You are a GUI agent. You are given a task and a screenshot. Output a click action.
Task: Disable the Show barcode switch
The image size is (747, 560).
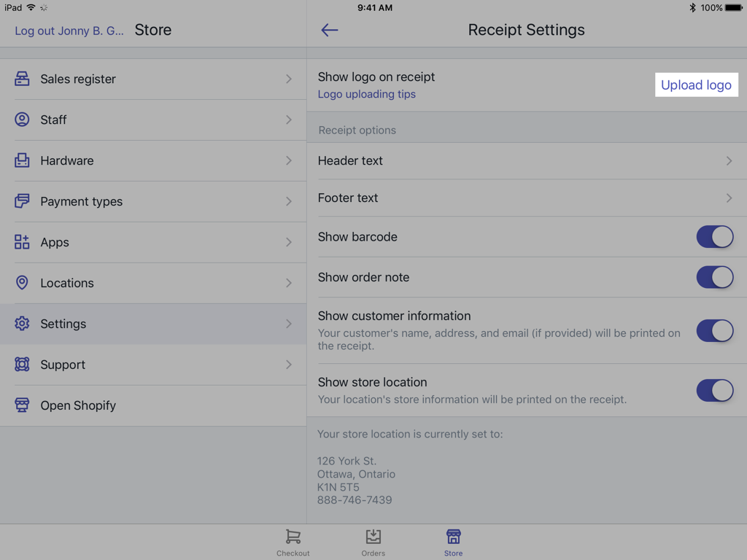(714, 237)
